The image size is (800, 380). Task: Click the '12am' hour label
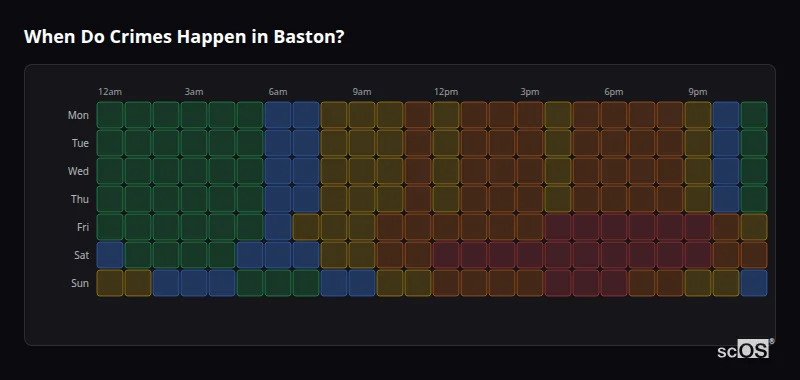(110, 92)
